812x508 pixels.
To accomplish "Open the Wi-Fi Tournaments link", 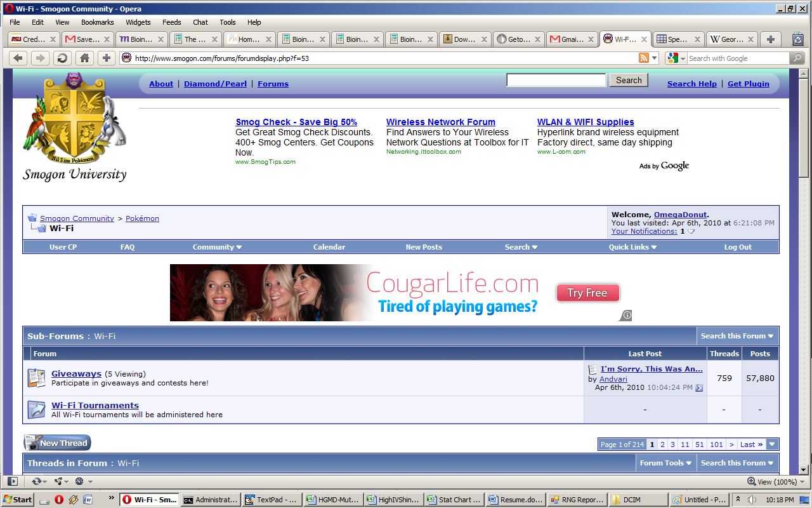I will [x=95, y=405].
